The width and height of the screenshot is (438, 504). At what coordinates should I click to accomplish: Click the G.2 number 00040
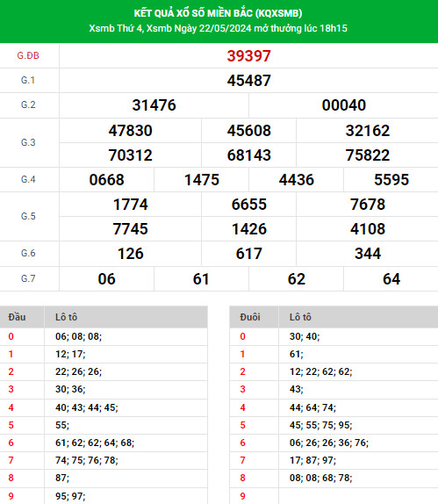coord(343,105)
